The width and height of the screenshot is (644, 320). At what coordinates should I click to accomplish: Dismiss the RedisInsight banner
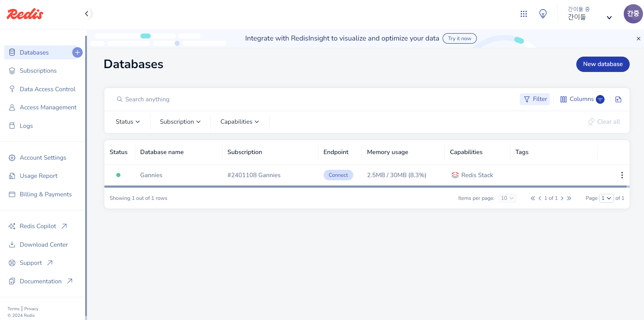[x=638, y=39]
